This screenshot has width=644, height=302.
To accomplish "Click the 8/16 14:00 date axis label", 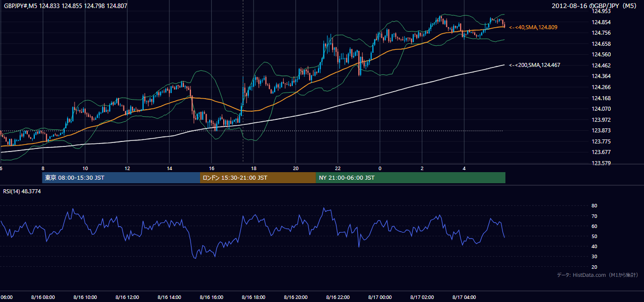I will pos(169,297).
